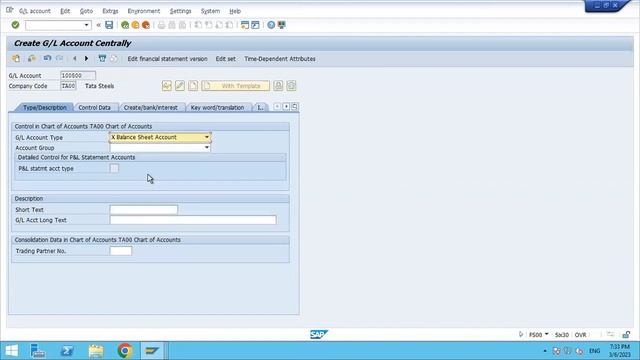Open Google Chrome from taskbar
The width and height of the screenshot is (640, 360).
pyautogui.click(x=124, y=351)
